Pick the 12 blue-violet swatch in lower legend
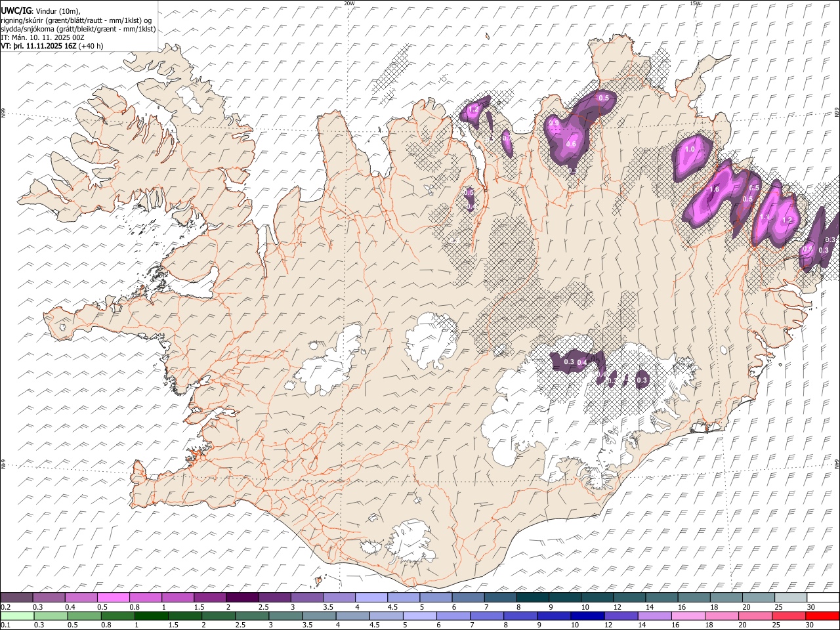 click(x=621, y=616)
